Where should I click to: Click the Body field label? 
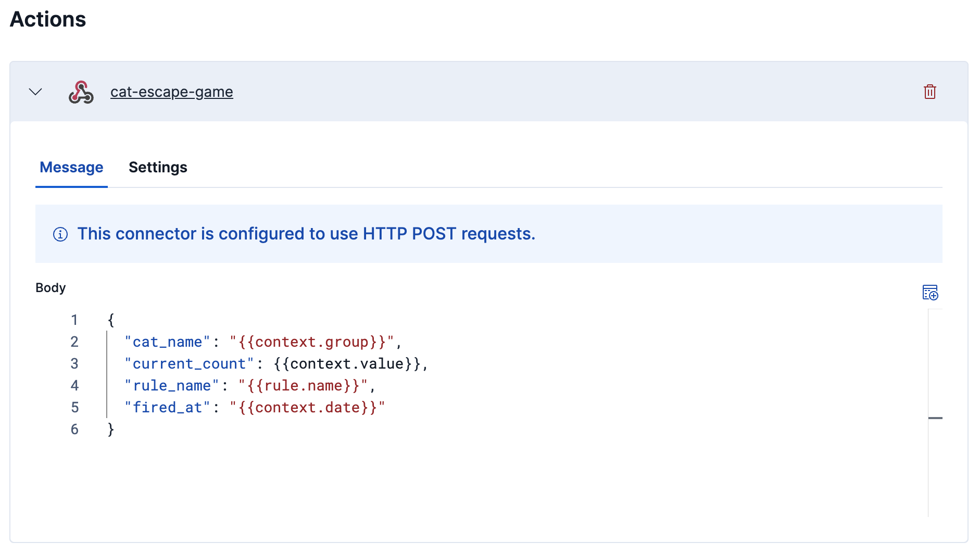(x=51, y=288)
